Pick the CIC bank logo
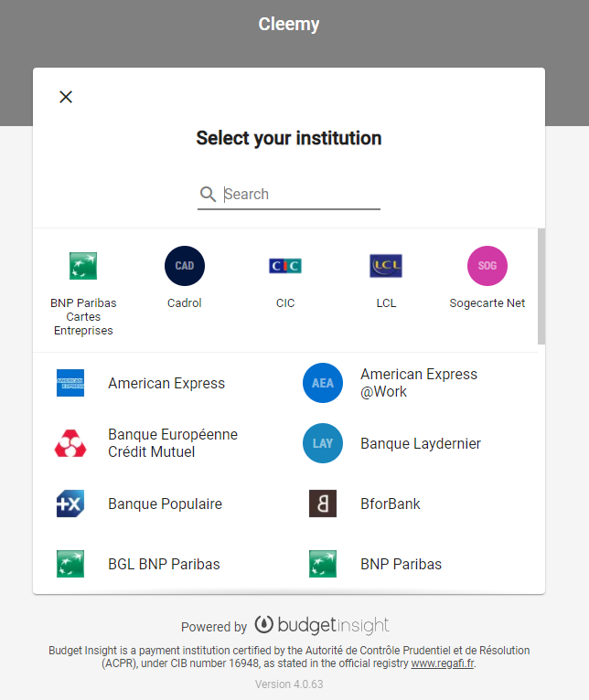This screenshot has width=589, height=700. pos(285,266)
